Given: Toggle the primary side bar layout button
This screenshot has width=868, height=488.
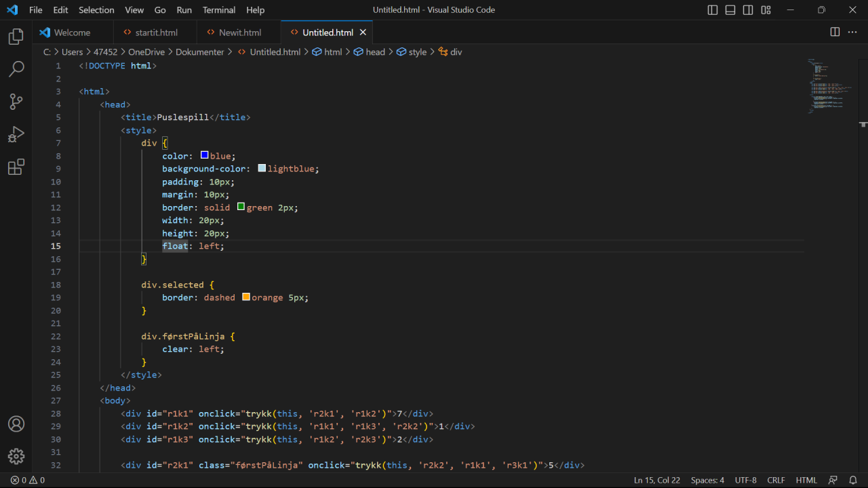Looking at the screenshot, I should (713, 10).
